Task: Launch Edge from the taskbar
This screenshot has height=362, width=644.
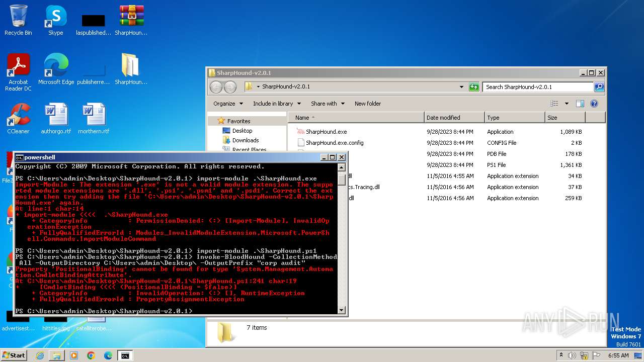Action: point(108,355)
